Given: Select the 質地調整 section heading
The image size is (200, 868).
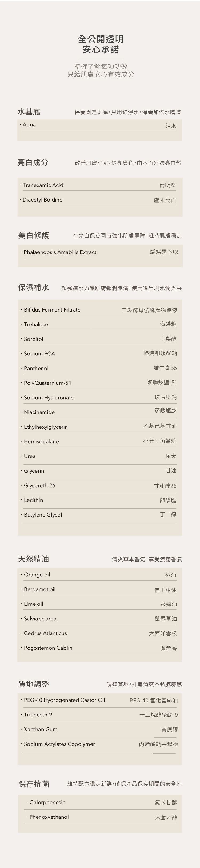Looking at the screenshot, I should click(34, 684).
